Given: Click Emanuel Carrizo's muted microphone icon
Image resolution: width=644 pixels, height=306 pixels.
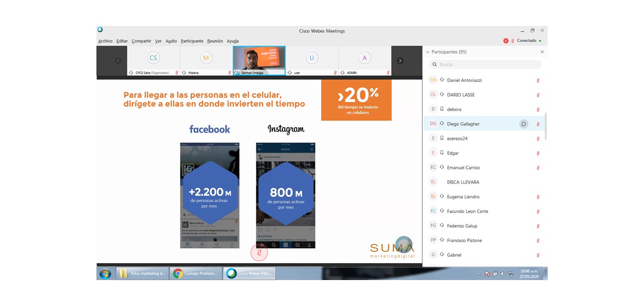Looking at the screenshot, I should pyautogui.click(x=538, y=168).
